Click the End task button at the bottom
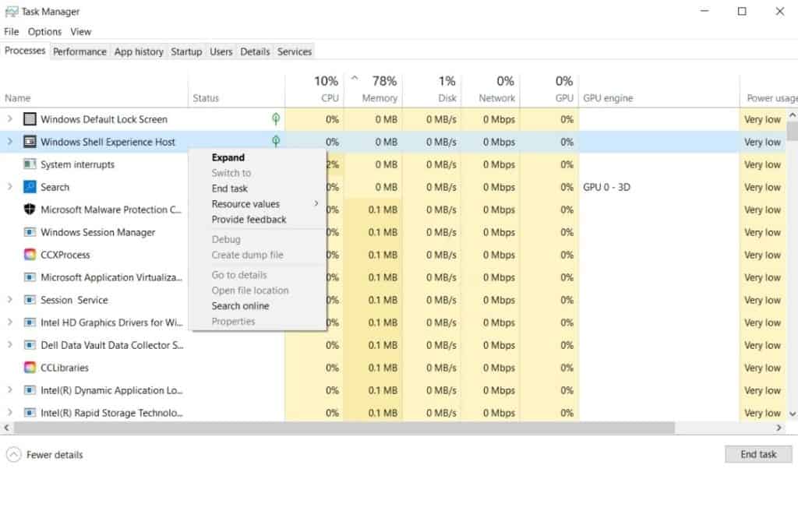 757,453
